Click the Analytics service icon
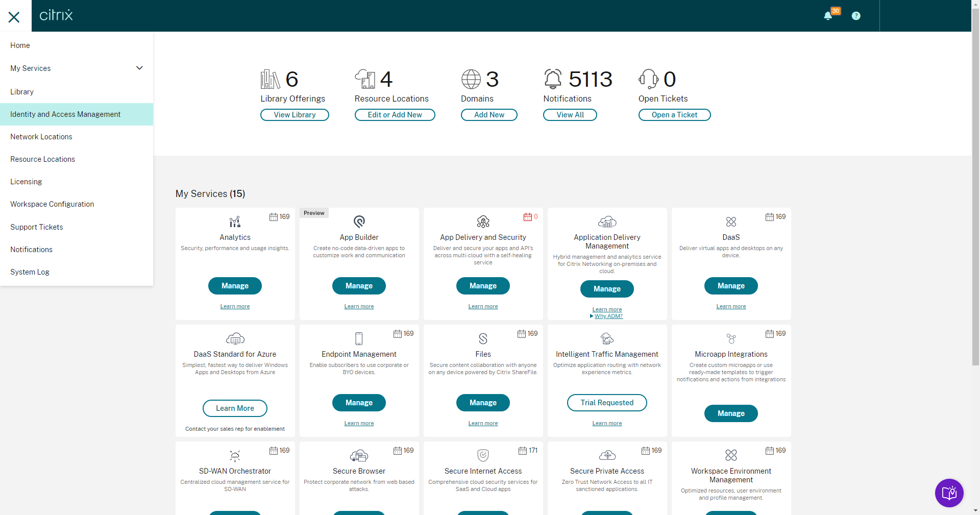 click(x=235, y=222)
